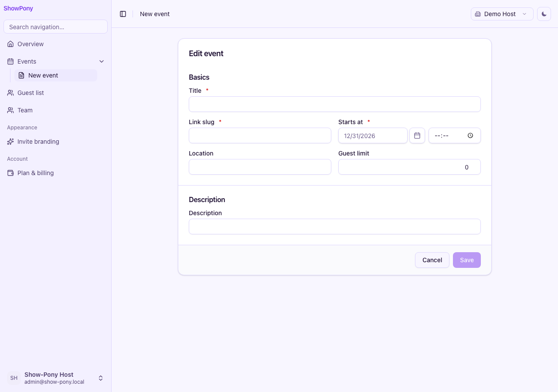Screen dimensions: 558x392
Task: Click the ShowPony logo text
Action: pos(18,8)
